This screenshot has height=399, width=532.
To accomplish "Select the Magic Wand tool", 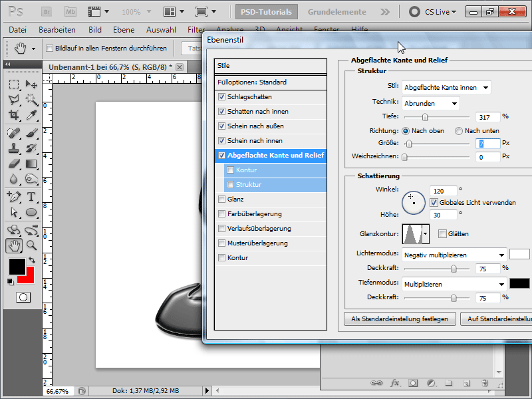I will coord(31,100).
